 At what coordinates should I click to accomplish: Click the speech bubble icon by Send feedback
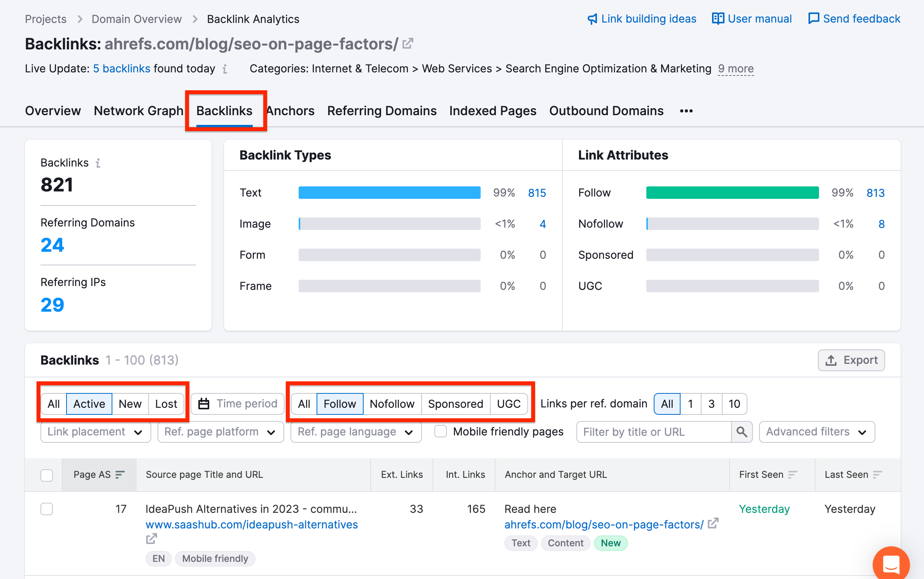(814, 19)
